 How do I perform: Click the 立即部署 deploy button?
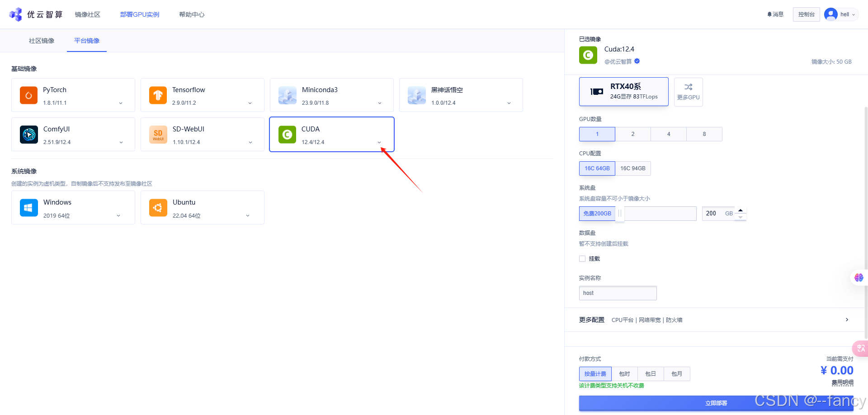coord(716,403)
